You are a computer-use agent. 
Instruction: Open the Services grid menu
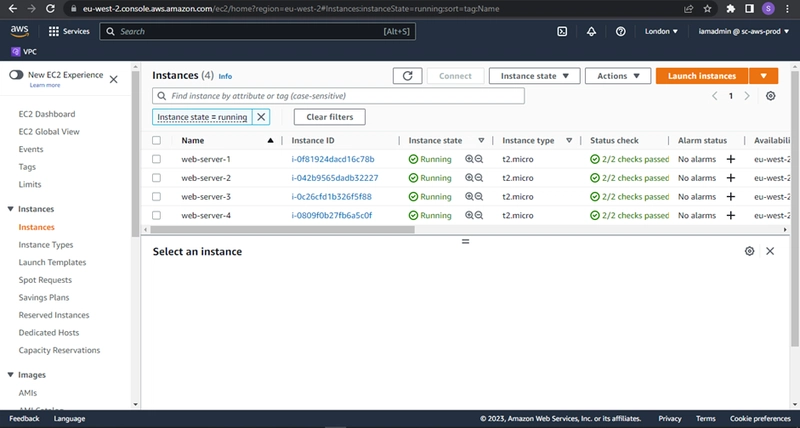(69, 32)
